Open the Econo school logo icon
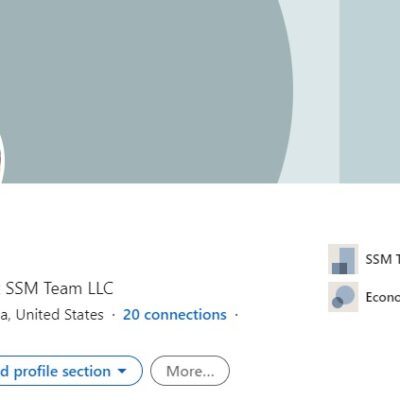 pos(343,297)
